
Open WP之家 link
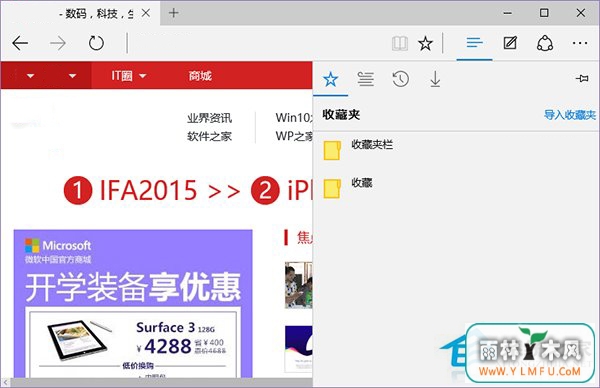tap(294, 136)
